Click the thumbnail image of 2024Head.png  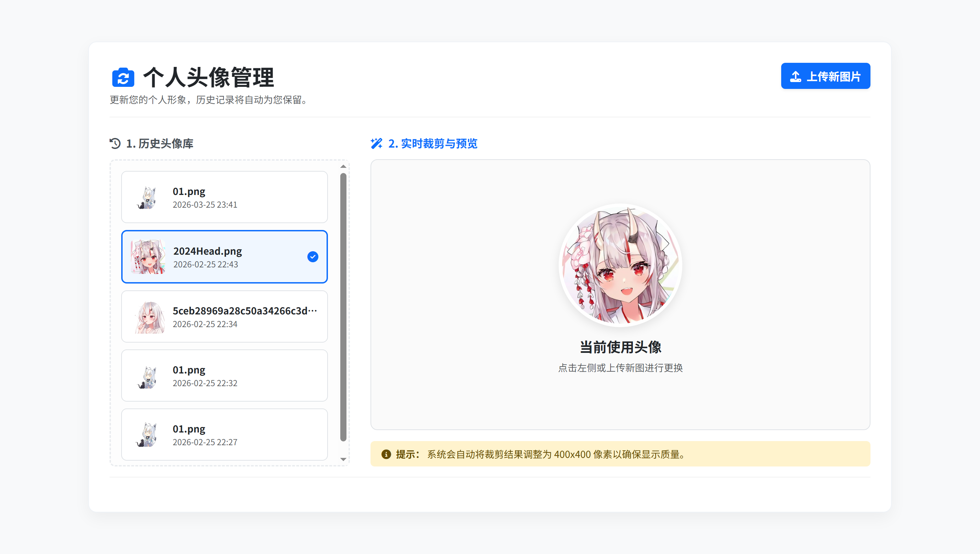tap(148, 257)
